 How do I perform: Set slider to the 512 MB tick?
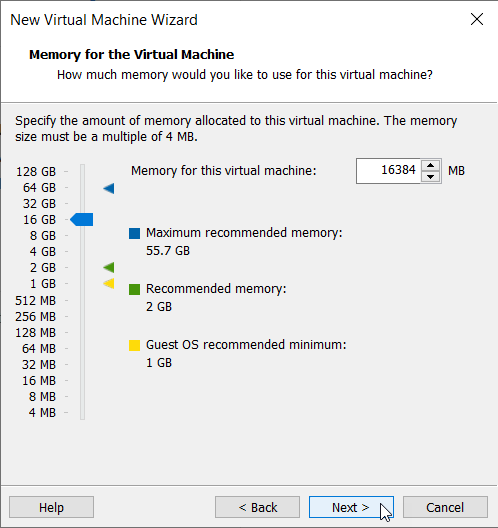(x=82, y=300)
